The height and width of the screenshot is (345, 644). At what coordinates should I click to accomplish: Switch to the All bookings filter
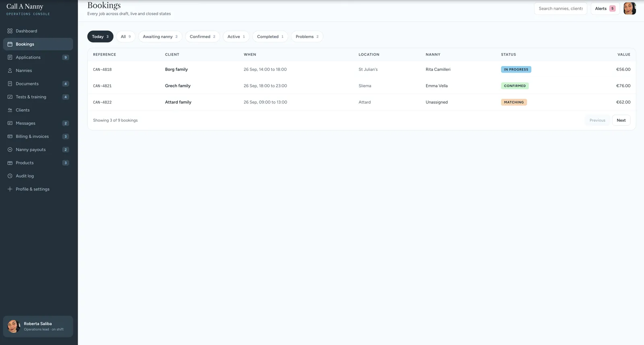pos(126,37)
